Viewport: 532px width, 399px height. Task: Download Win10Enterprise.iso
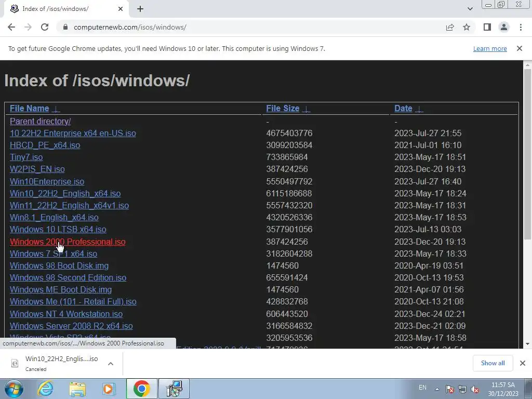click(47, 181)
